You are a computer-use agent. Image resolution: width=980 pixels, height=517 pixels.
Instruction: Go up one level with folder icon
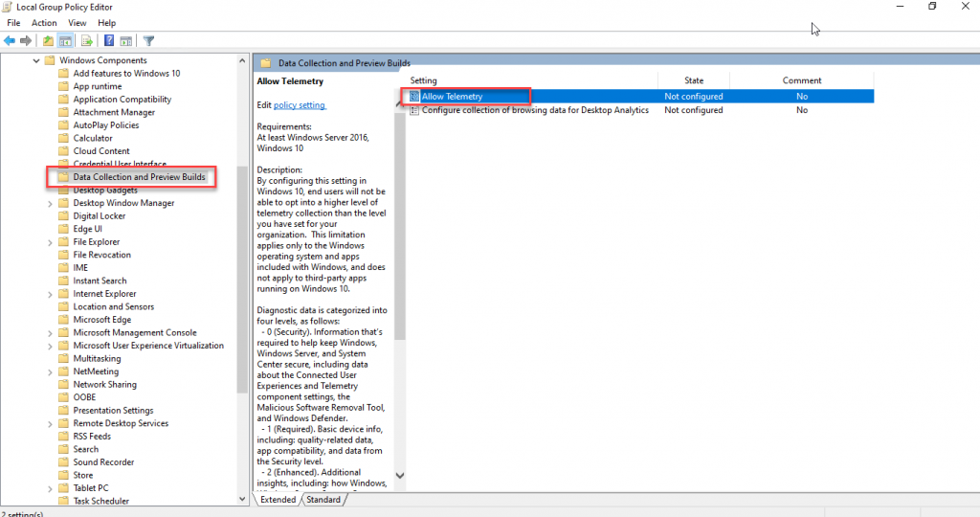click(x=48, y=40)
